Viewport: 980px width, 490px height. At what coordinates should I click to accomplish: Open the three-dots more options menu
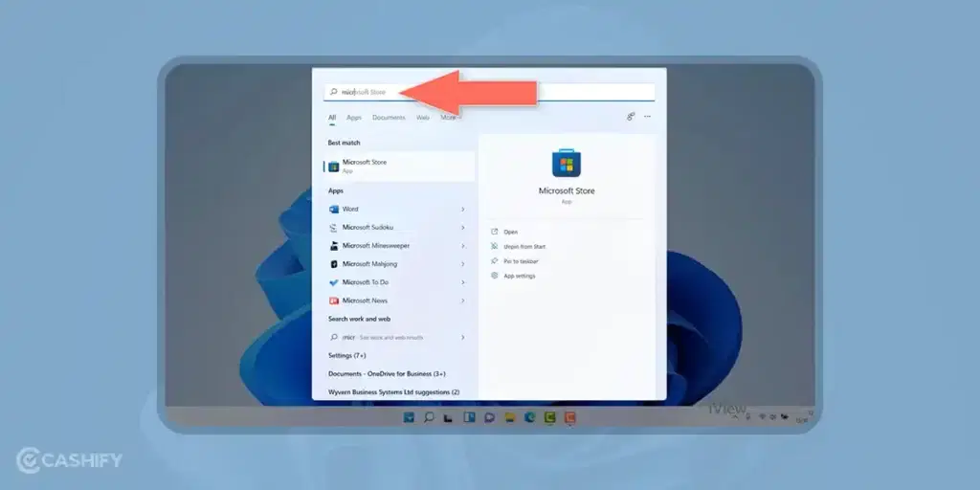pos(647,116)
